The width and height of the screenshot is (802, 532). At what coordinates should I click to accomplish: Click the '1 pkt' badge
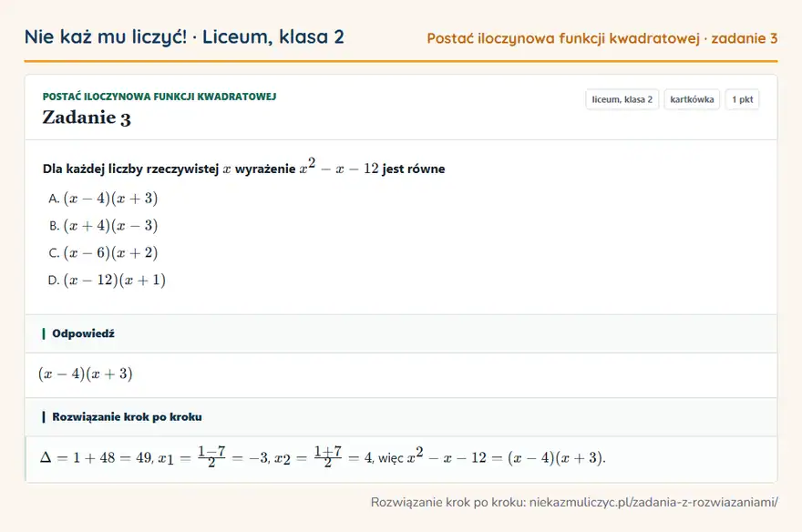pyautogui.click(x=742, y=99)
